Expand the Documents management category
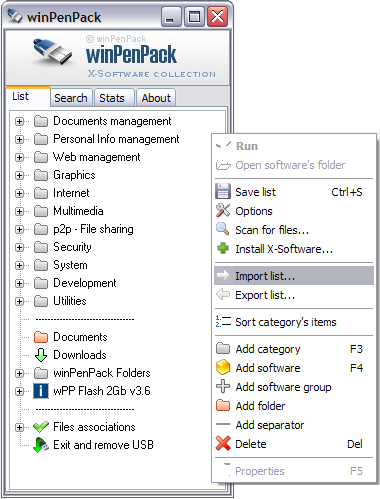The image size is (380, 499). coord(20,122)
